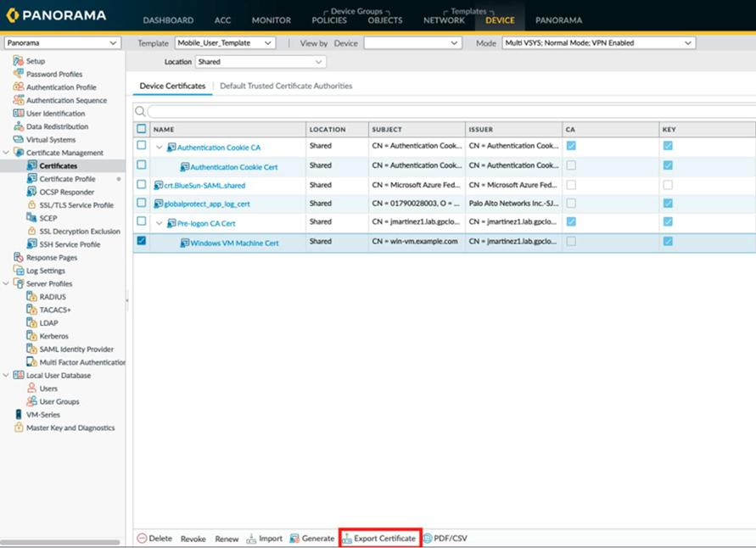756x548 pixels.
Task: Open the MONITOR top navigation tab
Action: (271, 20)
